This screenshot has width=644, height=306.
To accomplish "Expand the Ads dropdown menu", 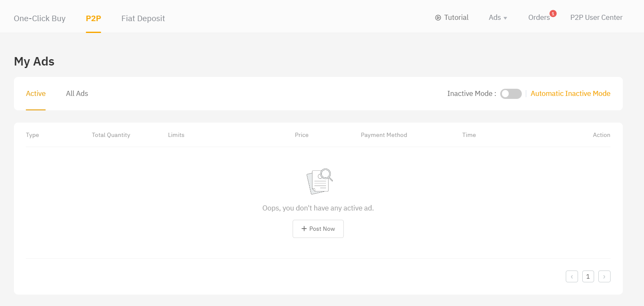I will pyautogui.click(x=498, y=18).
